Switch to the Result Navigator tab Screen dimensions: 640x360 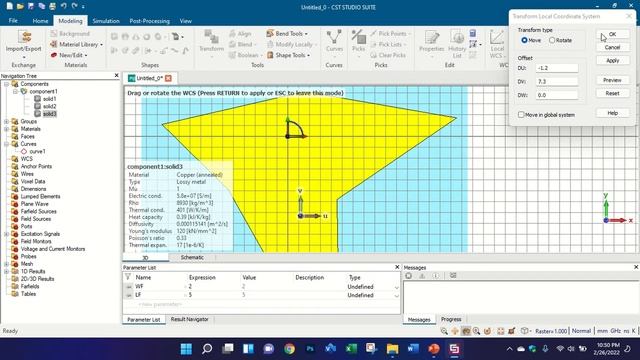[189, 320]
